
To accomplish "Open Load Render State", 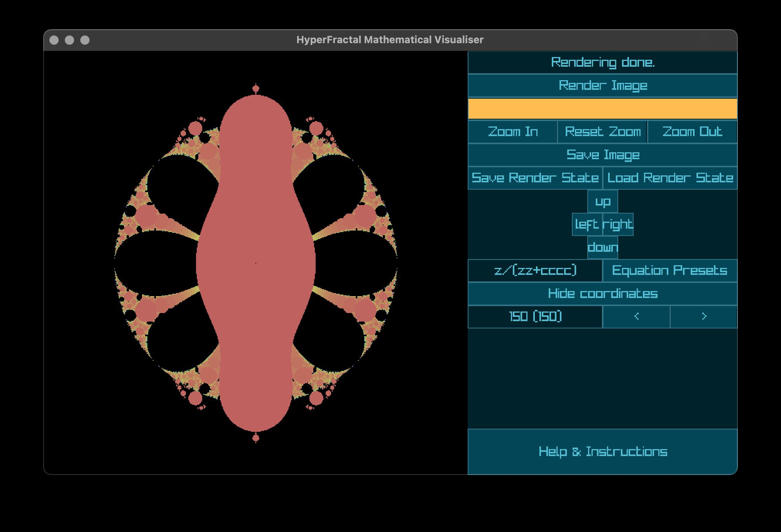I will point(670,178).
